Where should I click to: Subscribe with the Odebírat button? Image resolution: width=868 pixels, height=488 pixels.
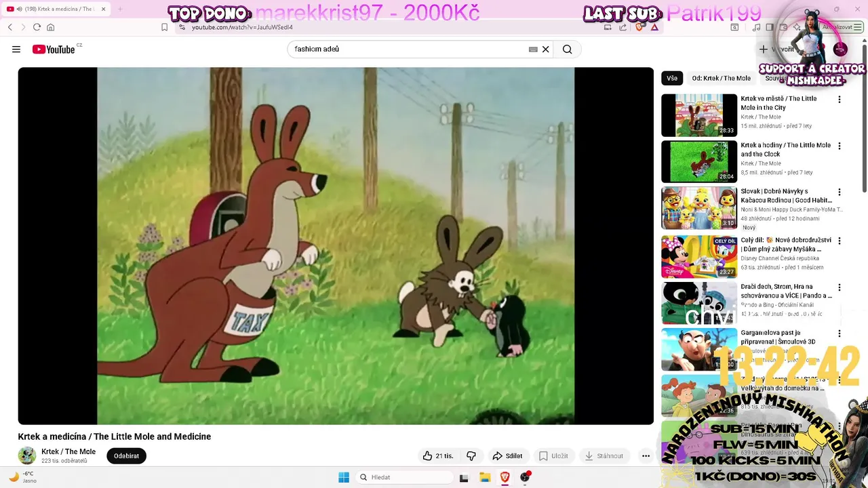[126, 456]
